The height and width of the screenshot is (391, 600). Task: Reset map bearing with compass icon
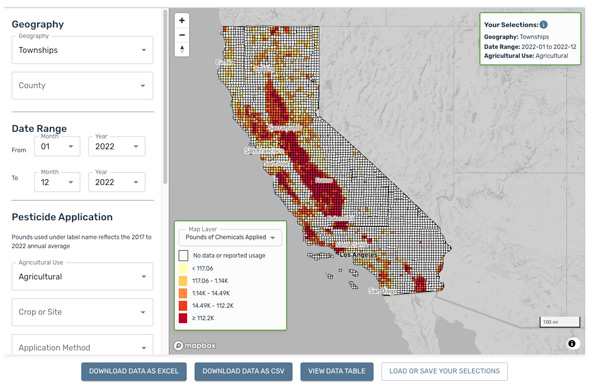(x=182, y=49)
